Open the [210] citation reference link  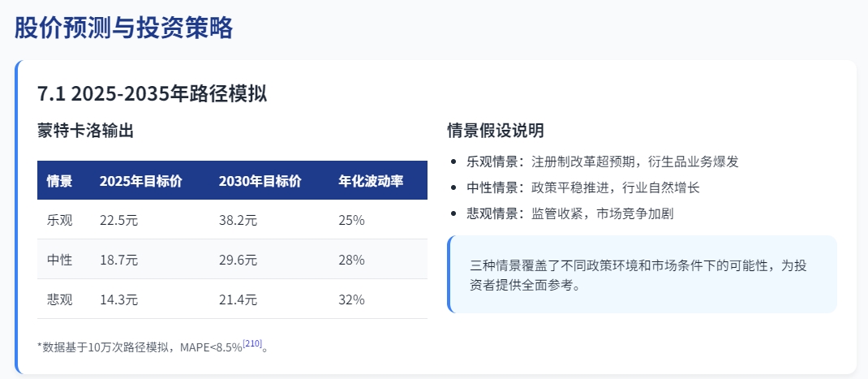pyautogui.click(x=252, y=343)
